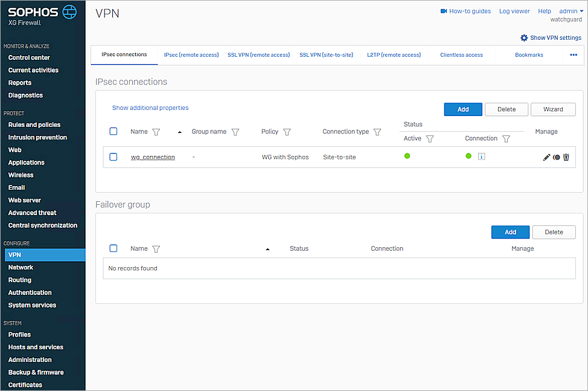588x391 pixels.
Task: Click the How-to guides video icon
Action: [443, 10]
